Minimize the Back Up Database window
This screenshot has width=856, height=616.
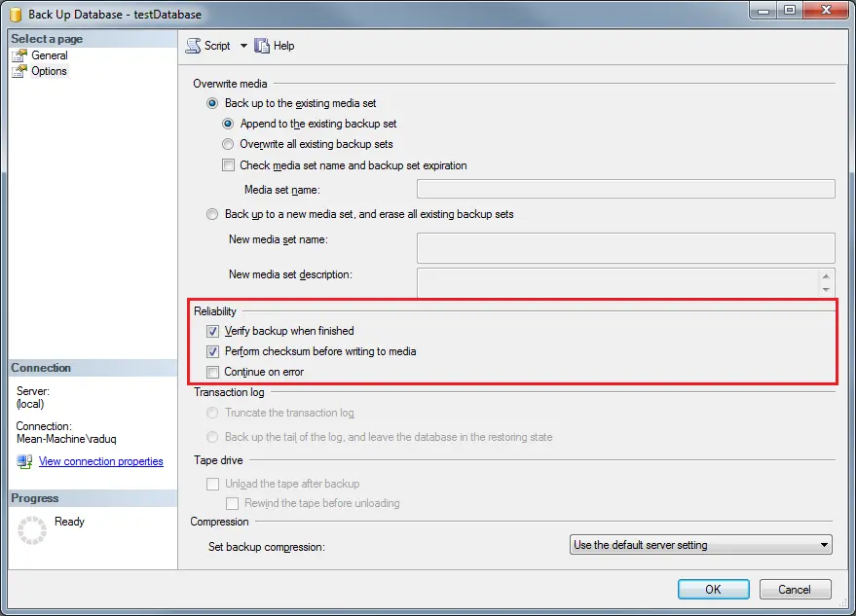pos(763,11)
